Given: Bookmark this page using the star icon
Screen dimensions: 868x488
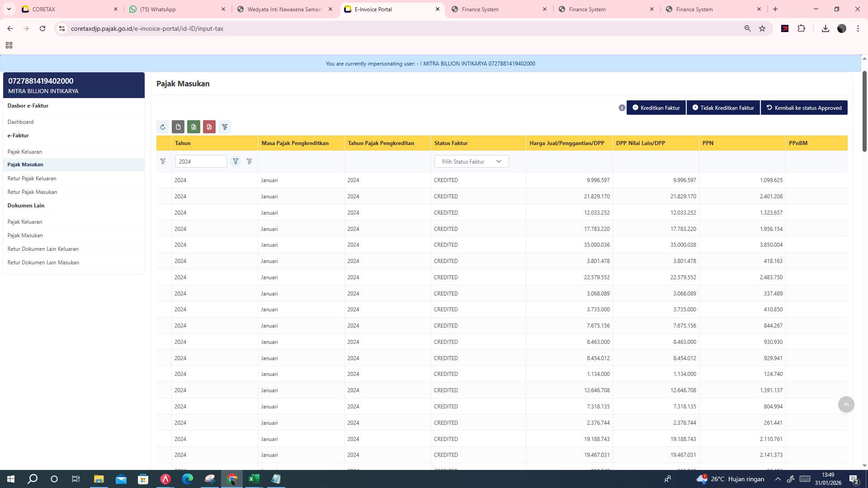Looking at the screenshot, I should 763,28.
